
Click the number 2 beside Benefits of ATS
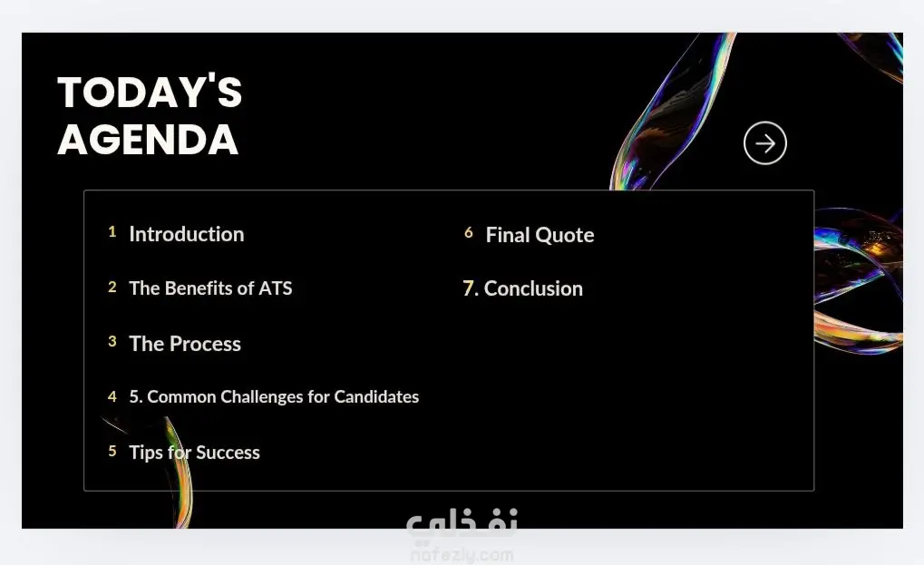tap(112, 287)
